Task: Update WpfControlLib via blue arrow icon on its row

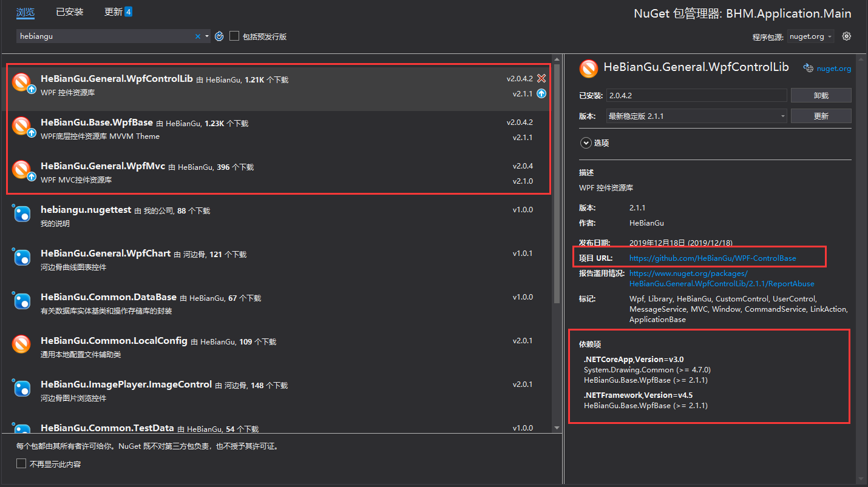Action: (541, 93)
